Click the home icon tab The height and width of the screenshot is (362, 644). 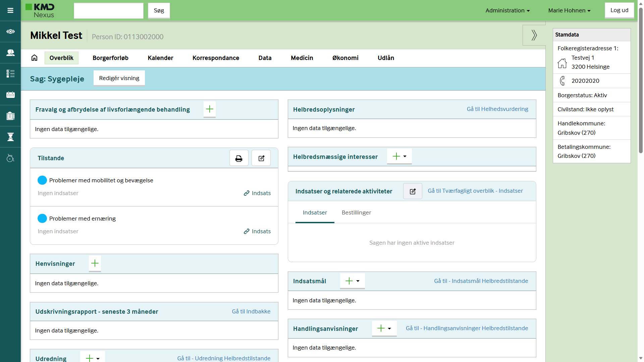[x=34, y=58]
